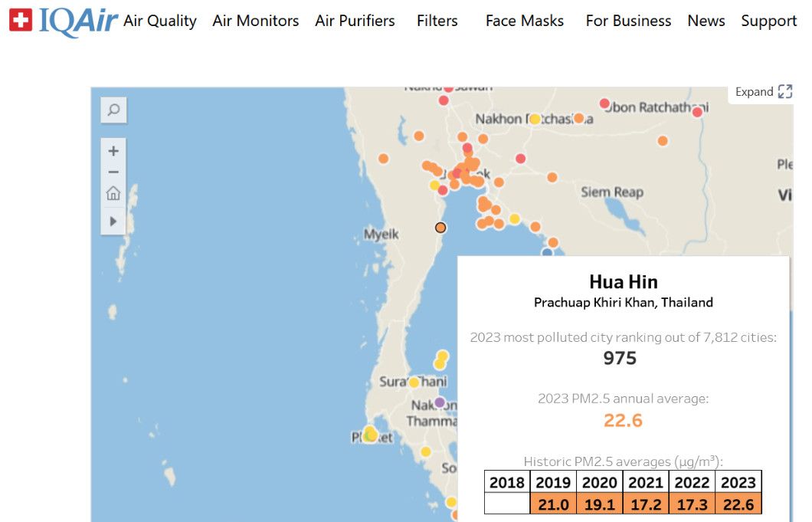This screenshot has height=522, width=812.
Task: Click the 2018 year header cell
Action: click(x=507, y=482)
